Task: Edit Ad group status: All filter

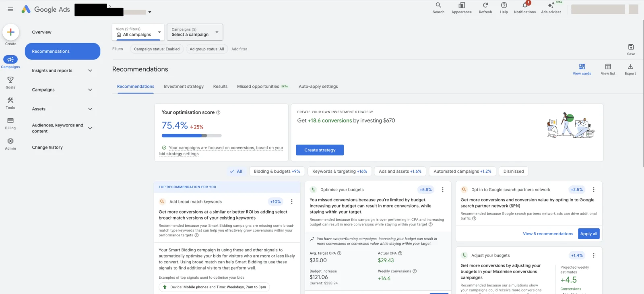Action: tap(207, 49)
